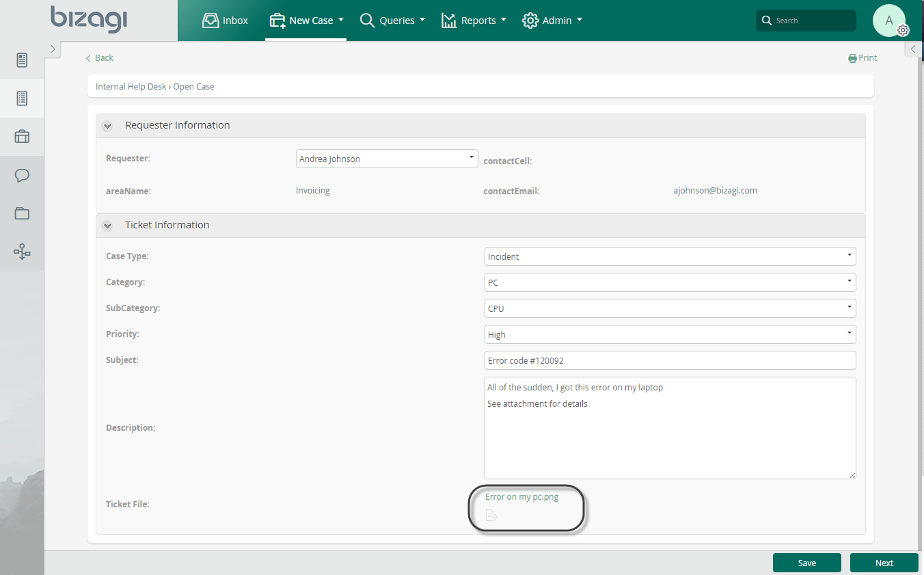Open the avatar settings gear badge
The height and width of the screenshot is (575, 924).
[x=903, y=30]
